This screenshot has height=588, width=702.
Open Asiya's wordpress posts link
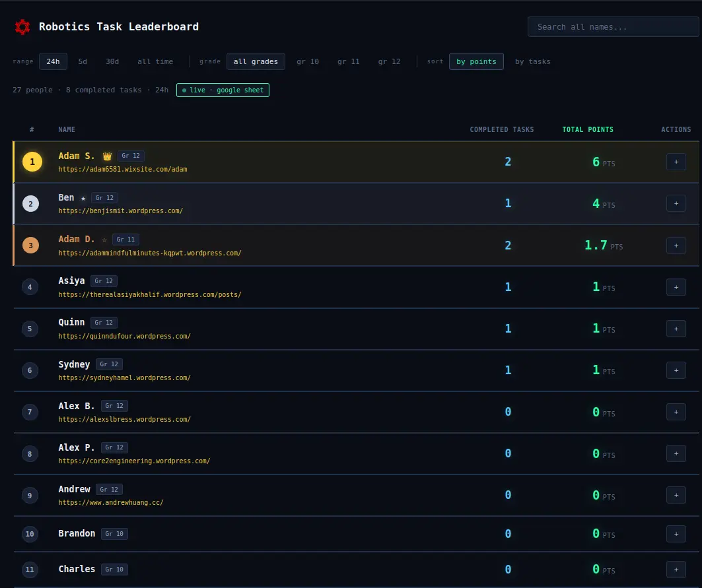[150, 294]
